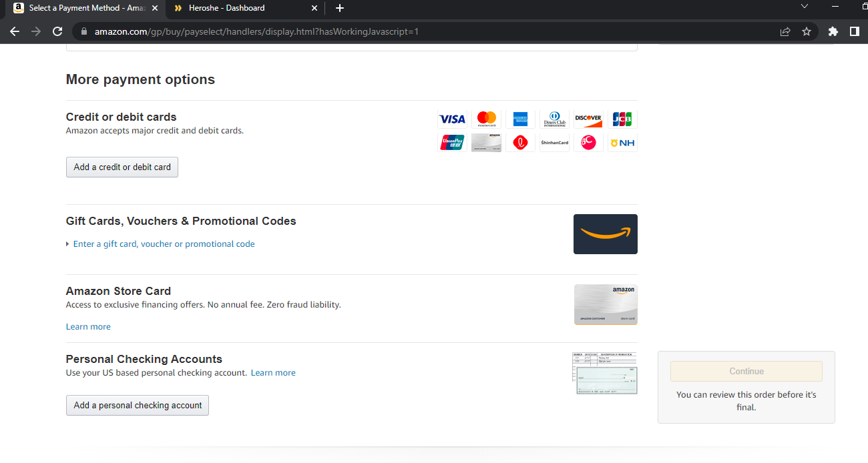
Task: Open a new browser tab
Action: click(x=340, y=8)
